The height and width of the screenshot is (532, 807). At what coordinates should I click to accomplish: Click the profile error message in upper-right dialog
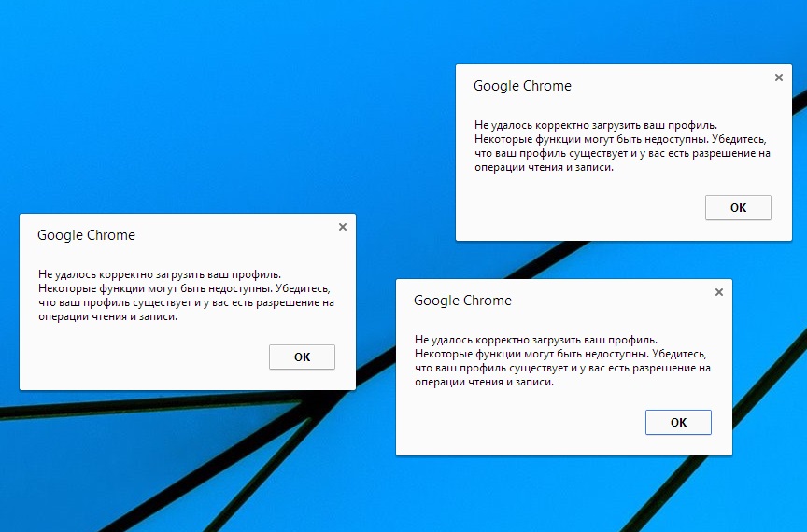[622, 147]
